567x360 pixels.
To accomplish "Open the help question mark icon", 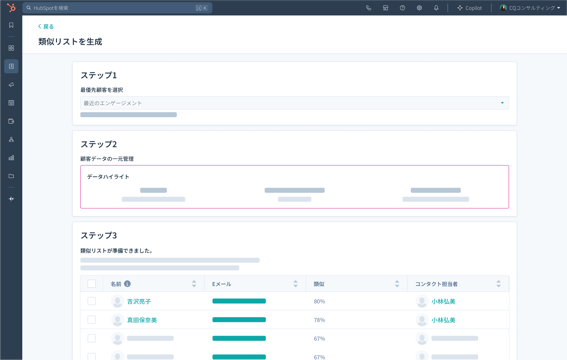I will 402,8.
